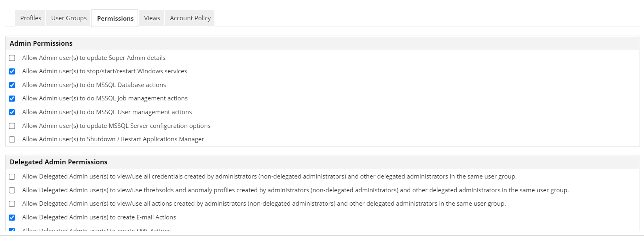This screenshot has width=644, height=236.
Task: Check the thresholds and anomaly profiles checkbox
Action: tap(12, 190)
